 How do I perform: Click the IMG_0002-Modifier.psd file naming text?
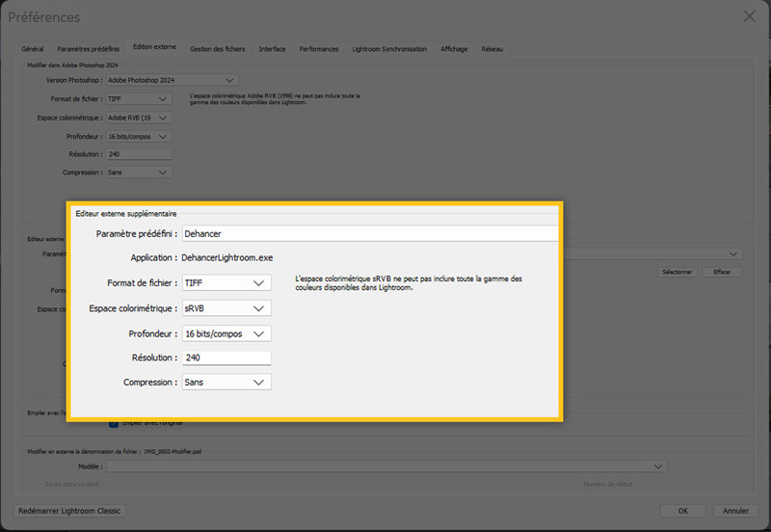pyautogui.click(x=173, y=451)
